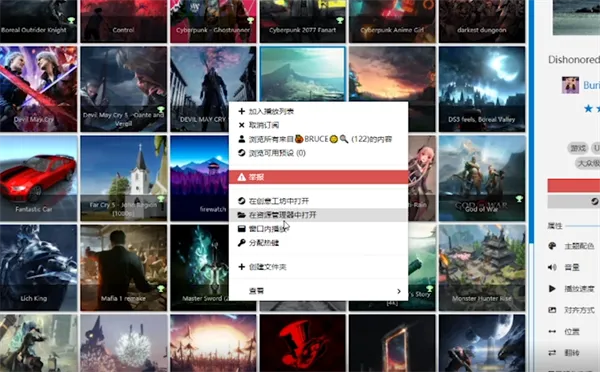This screenshot has width=600, height=372.
Task: Click the plus icon for 加入播放列表
Action: coord(241,111)
